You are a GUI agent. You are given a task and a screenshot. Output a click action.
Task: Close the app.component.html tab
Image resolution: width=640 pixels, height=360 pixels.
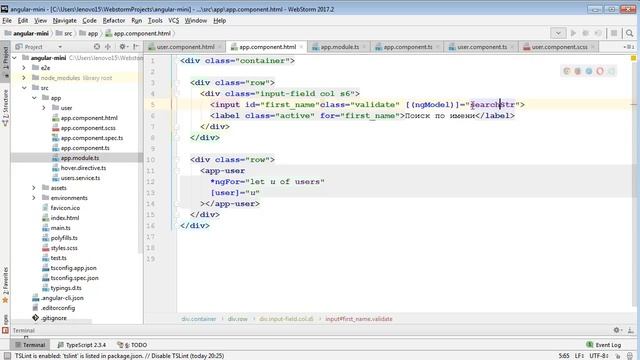[302, 47]
